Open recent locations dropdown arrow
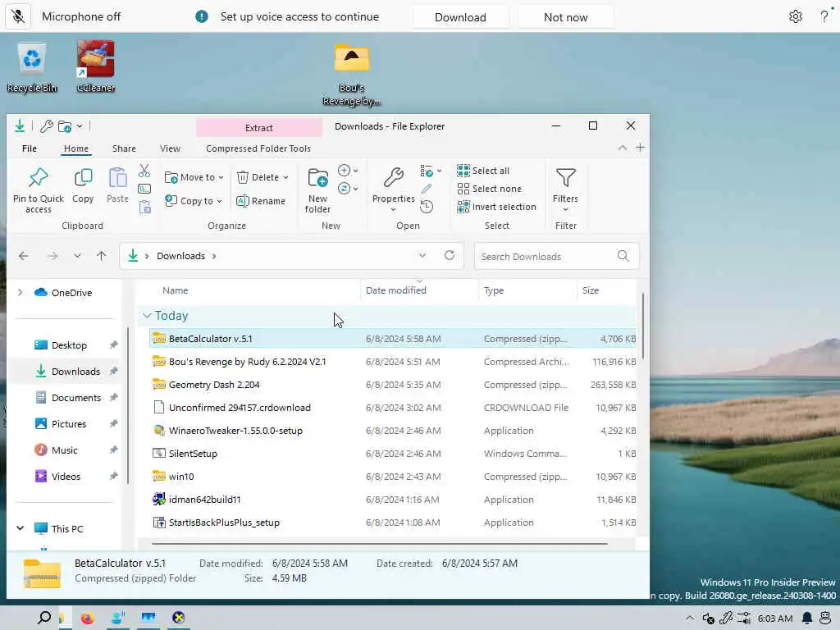Screen dimensions: 840x630 (x=78, y=256)
